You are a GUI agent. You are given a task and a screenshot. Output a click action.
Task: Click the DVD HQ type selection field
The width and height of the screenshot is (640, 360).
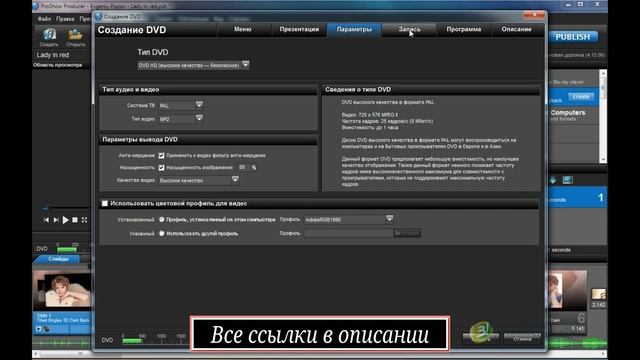(189, 65)
